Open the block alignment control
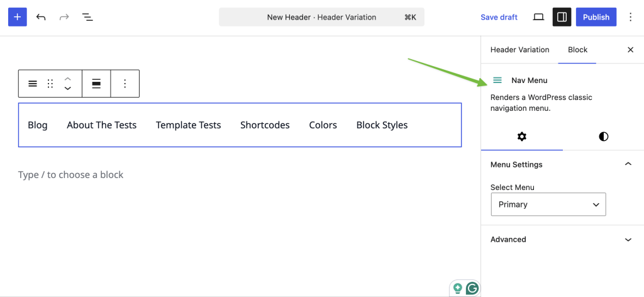Image resolution: width=644 pixels, height=297 pixels. tap(96, 84)
